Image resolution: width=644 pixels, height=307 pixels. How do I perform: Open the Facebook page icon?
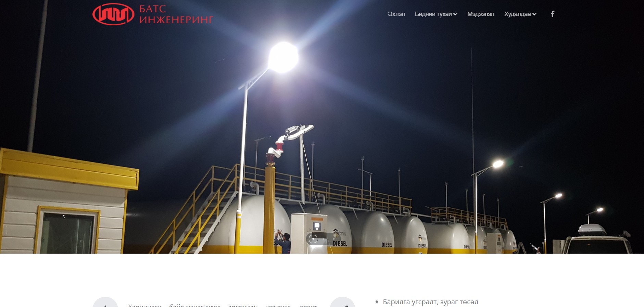pyautogui.click(x=552, y=14)
